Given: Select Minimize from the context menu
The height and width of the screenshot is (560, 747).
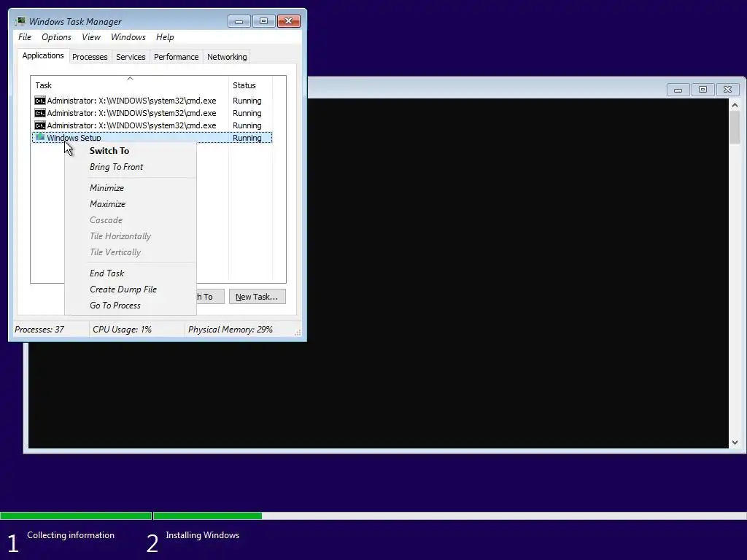Looking at the screenshot, I should tap(131, 188).
